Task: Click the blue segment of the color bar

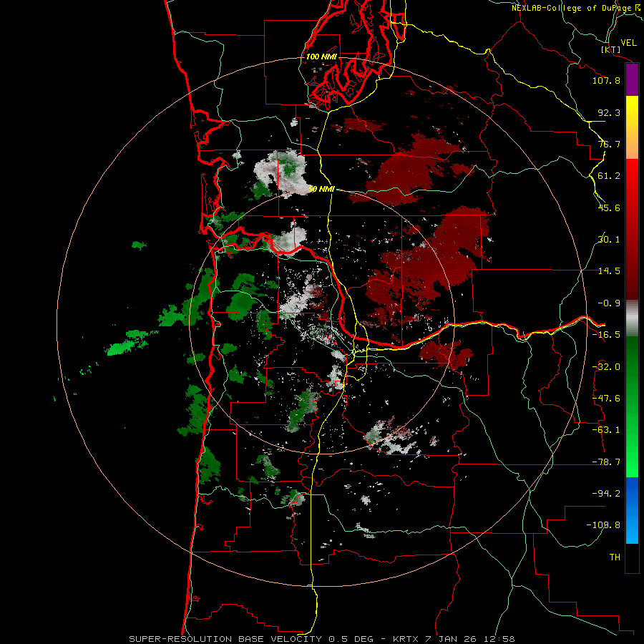Action: (x=632, y=510)
